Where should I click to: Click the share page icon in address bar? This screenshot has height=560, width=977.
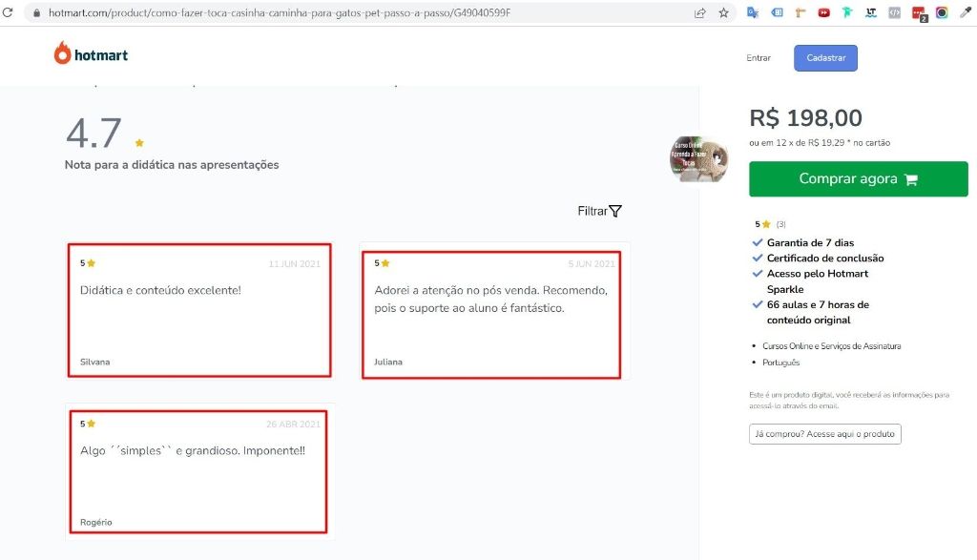coord(700,12)
